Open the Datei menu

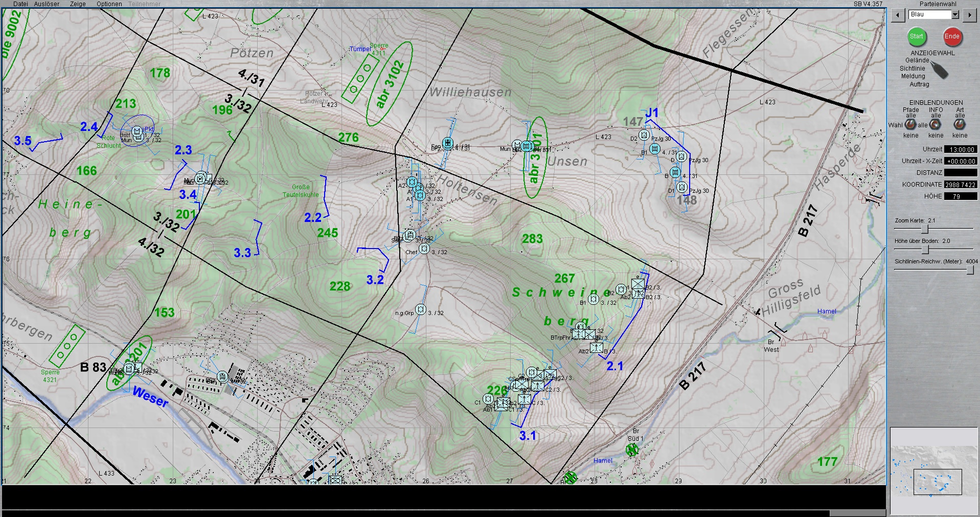click(20, 4)
